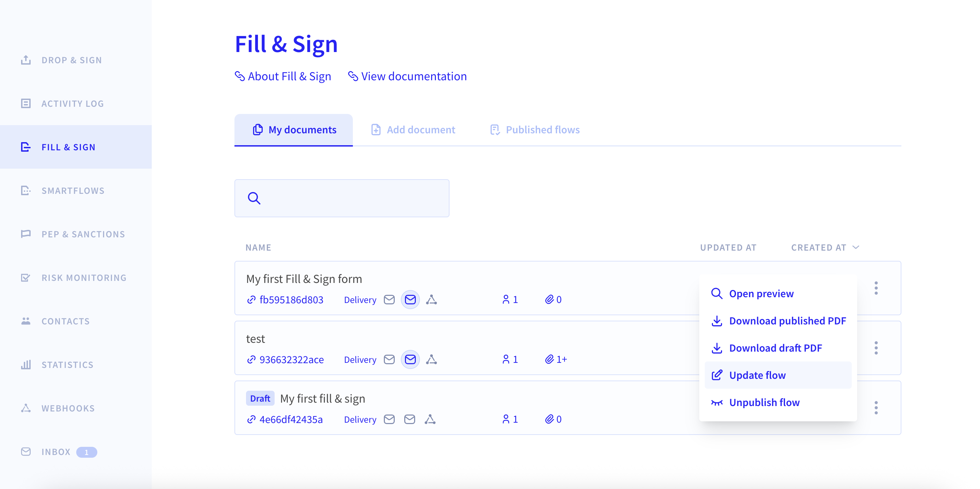980x489 pixels.
Task: Click webhook triangle icon on first form
Action: pyautogui.click(x=431, y=300)
